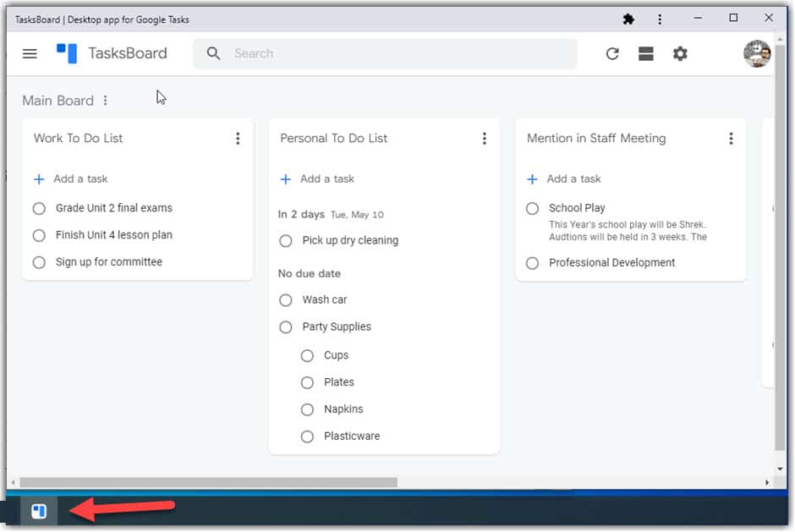Open Work To Do List options menu
This screenshot has width=795, height=532.
click(238, 139)
